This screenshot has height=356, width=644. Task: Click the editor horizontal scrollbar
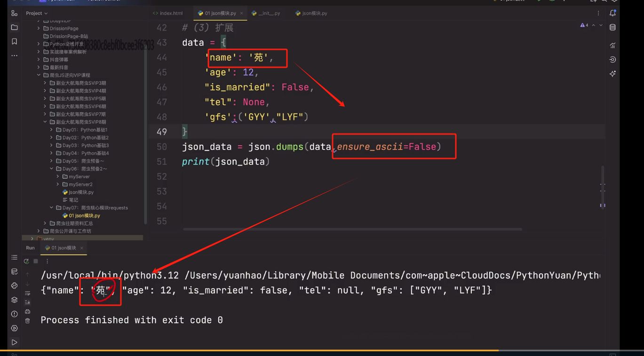[x=352, y=229]
